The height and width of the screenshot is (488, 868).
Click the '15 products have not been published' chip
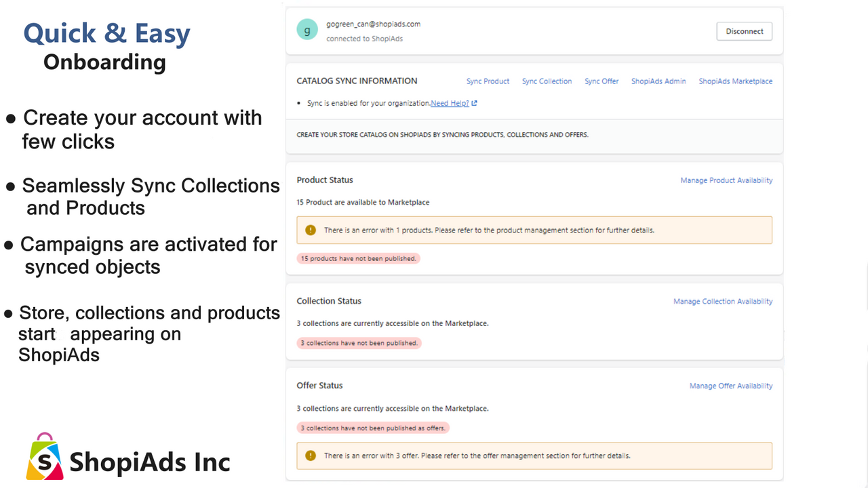pos(358,258)
